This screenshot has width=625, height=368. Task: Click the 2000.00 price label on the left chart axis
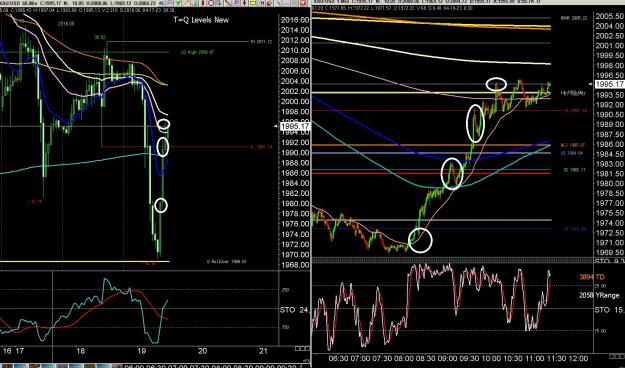pos(295,102)
